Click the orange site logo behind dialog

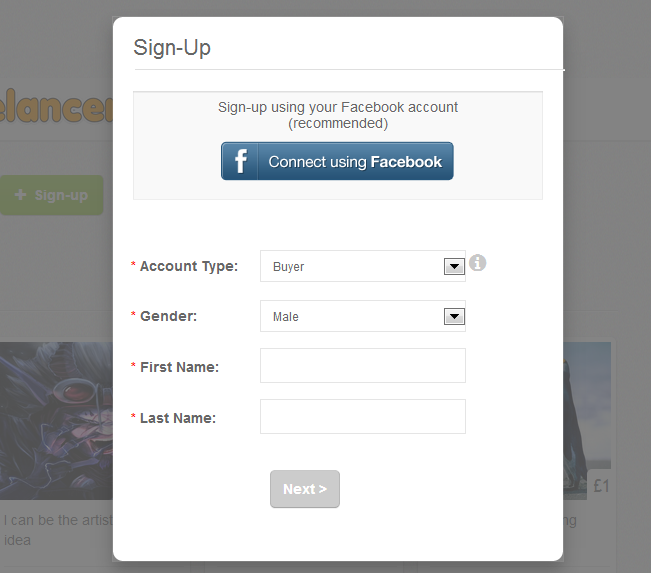point(55,108)
